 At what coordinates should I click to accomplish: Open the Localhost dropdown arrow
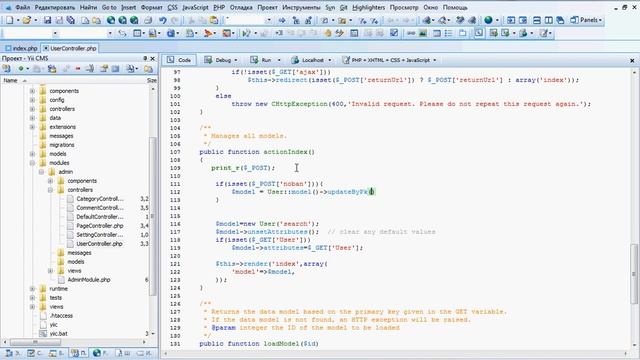[329, 60]
